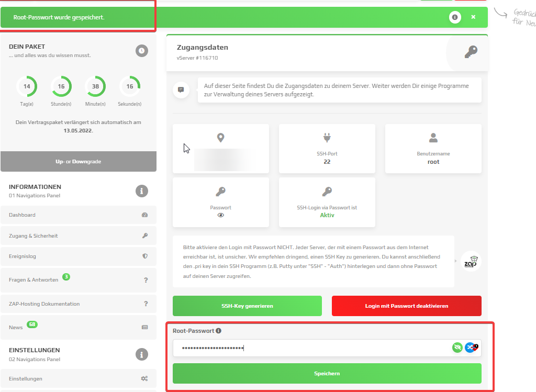Click the SSH-Key generieren button

click(247, 306)
